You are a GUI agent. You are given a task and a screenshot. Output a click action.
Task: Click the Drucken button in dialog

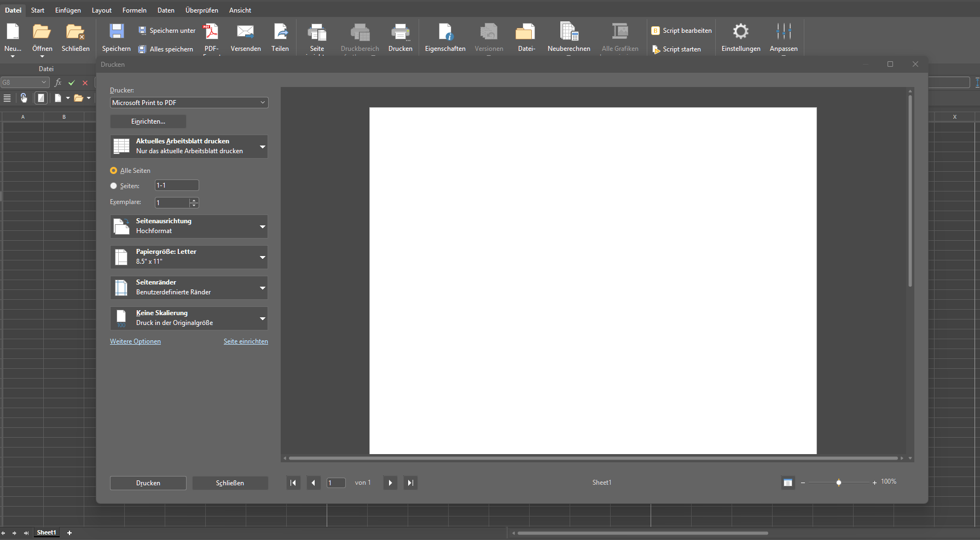[148, 483]
